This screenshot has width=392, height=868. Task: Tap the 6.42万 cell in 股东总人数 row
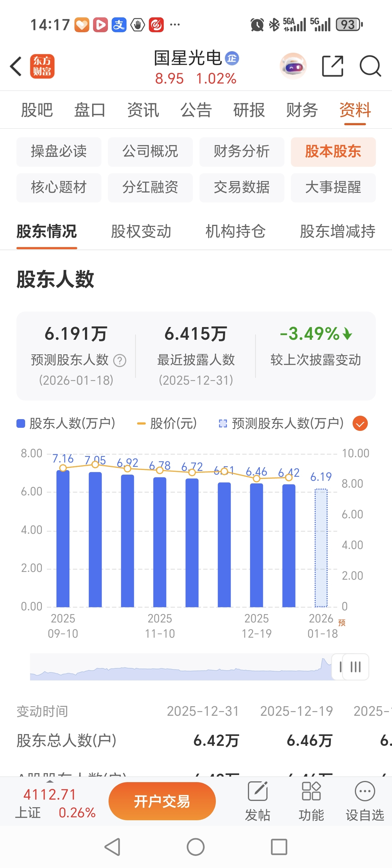216,741
